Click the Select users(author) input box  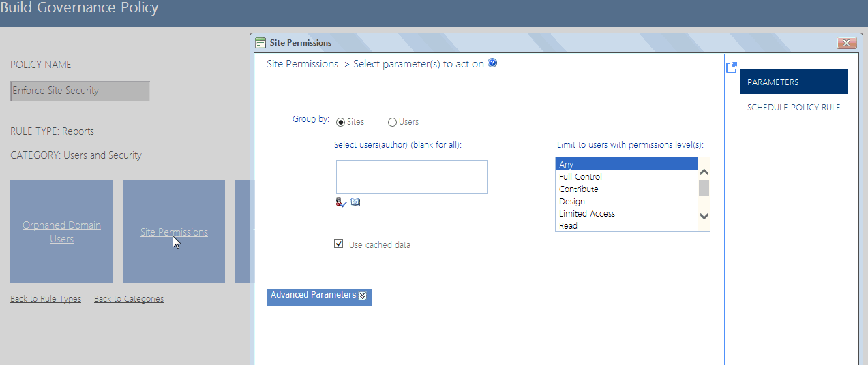click(x=411, y=177)
